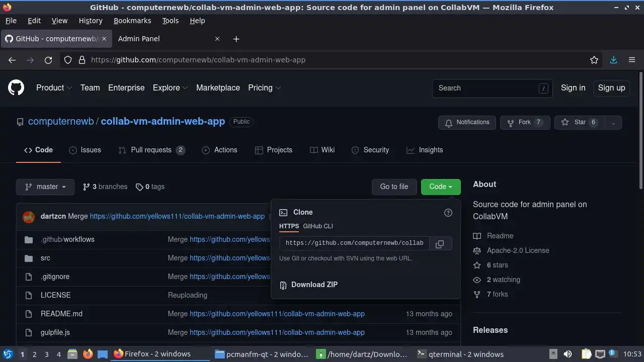Viewport: 644px width, 362px height.
Task: Open the dropdown arrow beside the Star button
Action: (613, 123)
